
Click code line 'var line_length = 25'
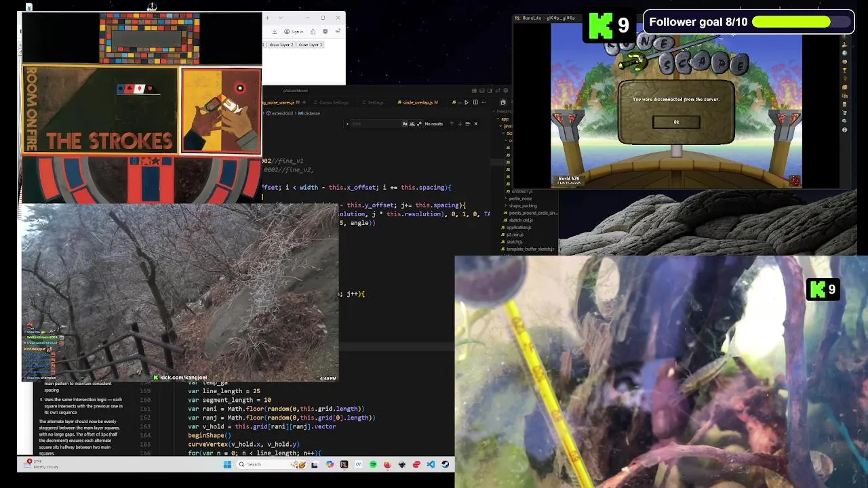point(224,391)
